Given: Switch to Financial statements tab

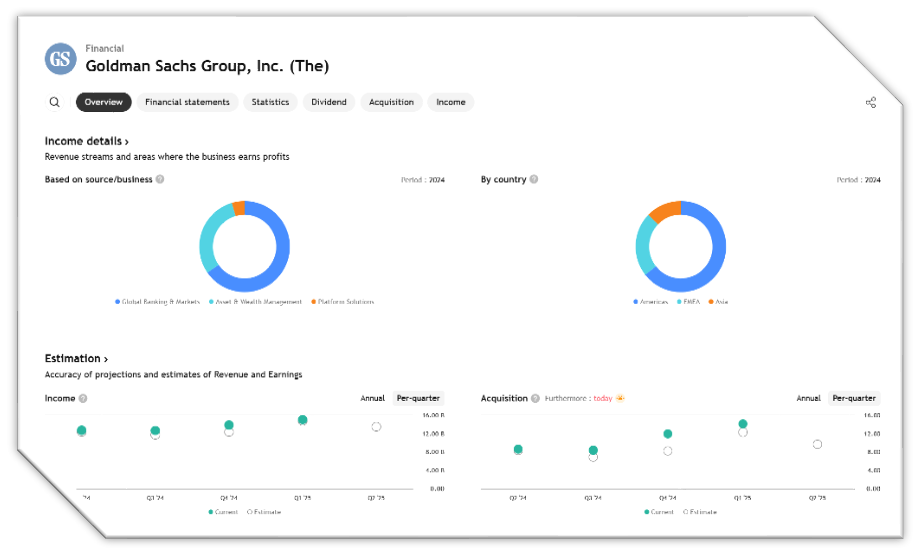Looking at the screenshot, I should click(187, 102).
